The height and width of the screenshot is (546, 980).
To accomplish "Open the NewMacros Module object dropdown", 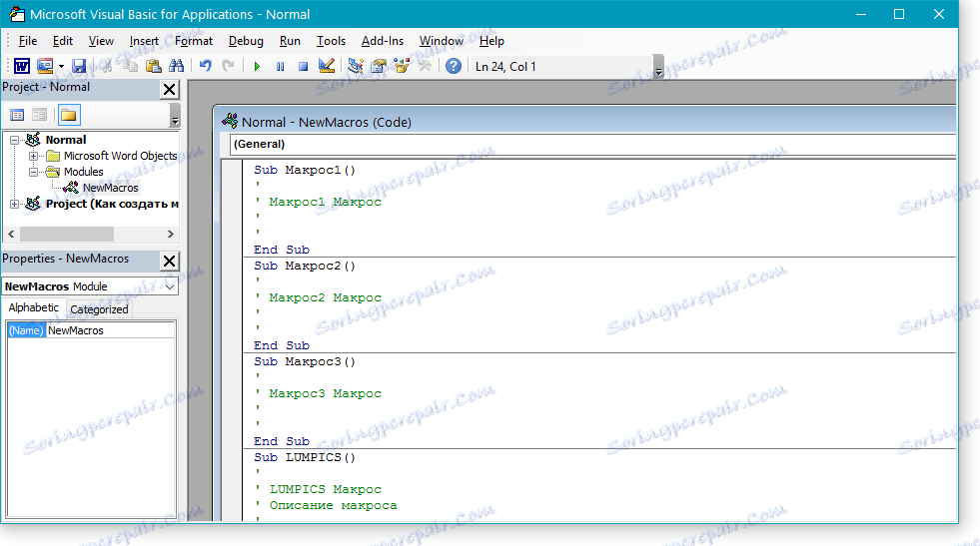I will (169, 286).
